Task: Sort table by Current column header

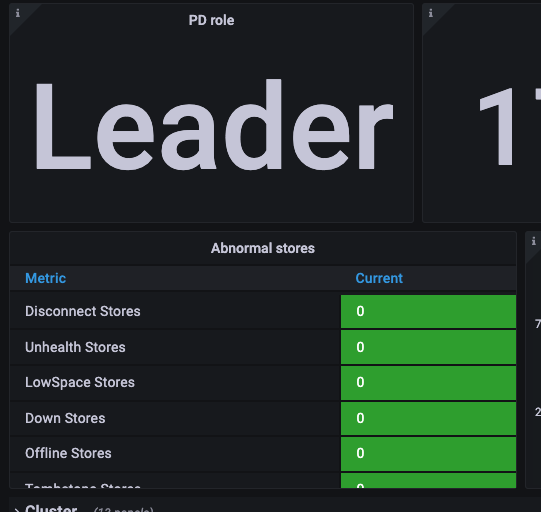Action: pyautogui.click(x=379, y=278)
